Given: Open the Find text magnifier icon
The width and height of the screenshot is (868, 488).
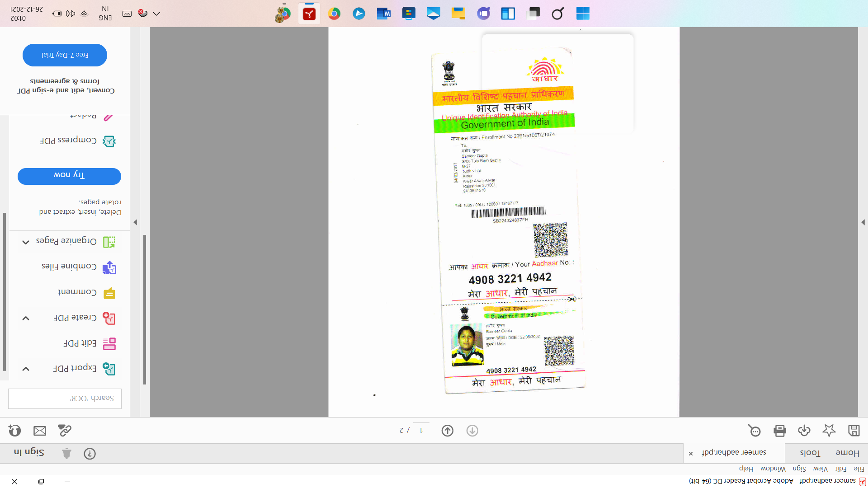Looking at the screenshot, I should click(x=755, y=431).
